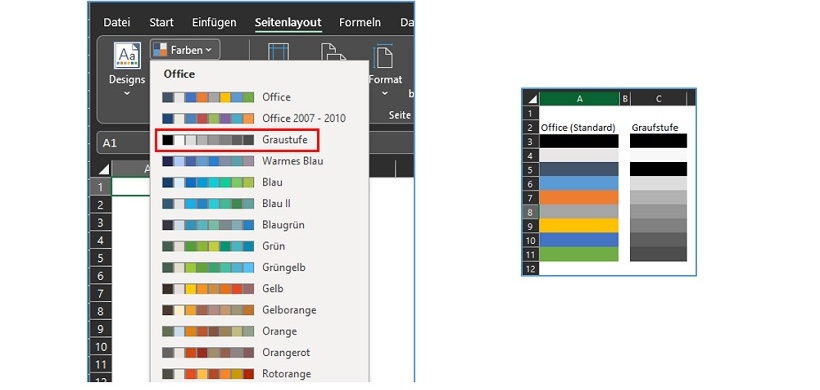This screenshot has height=390, width=820.
Task: Click the yellow cell in row 9
Action: pyautogui.click(x=579, y=226)
